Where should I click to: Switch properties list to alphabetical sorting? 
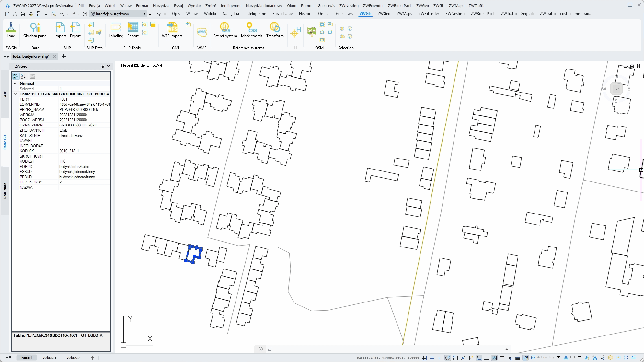pos(23,76)
